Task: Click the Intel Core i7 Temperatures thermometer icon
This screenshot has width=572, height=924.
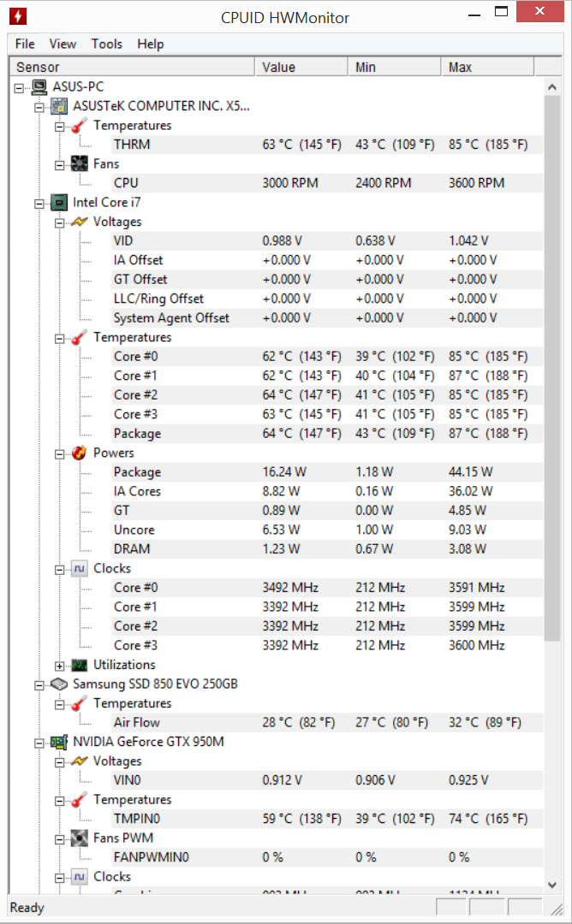Action: [x=80, y=338]
